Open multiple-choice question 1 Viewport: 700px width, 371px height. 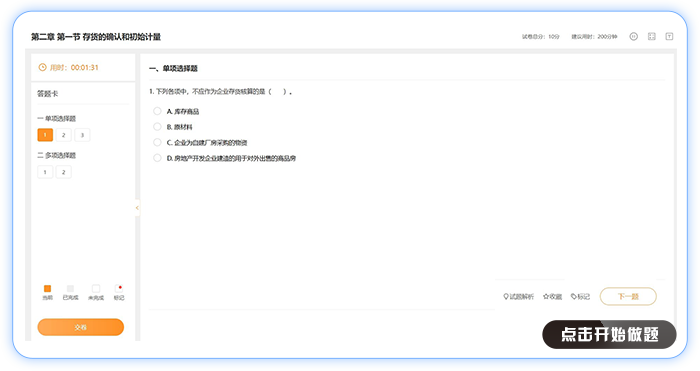coord(45,172)
